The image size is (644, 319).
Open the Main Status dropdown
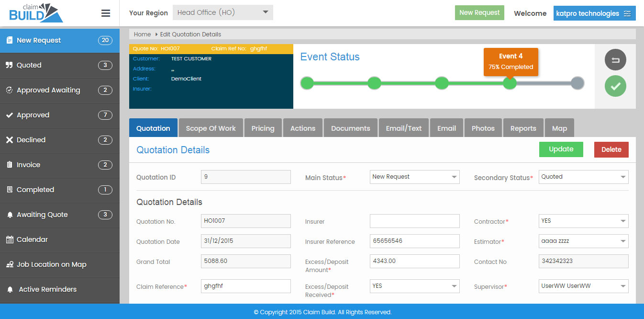(x=414, y=177)
